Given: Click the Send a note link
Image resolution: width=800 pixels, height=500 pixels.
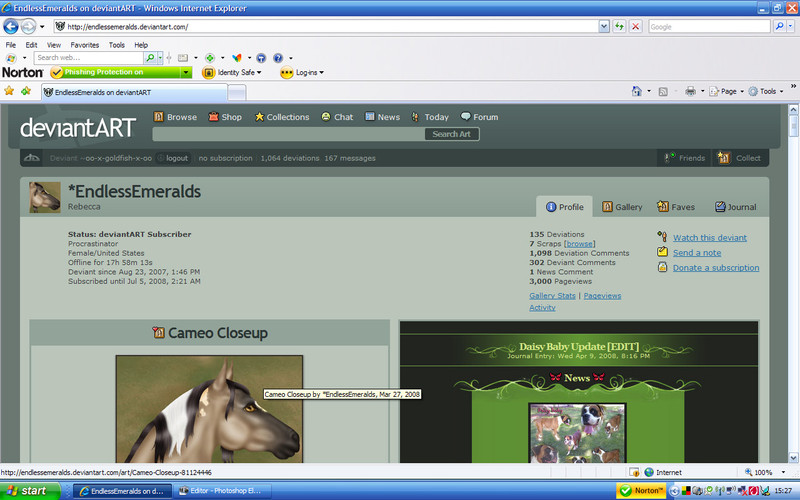Looking at the screenshot, I should pyautogui.click(x=697, y=253).
